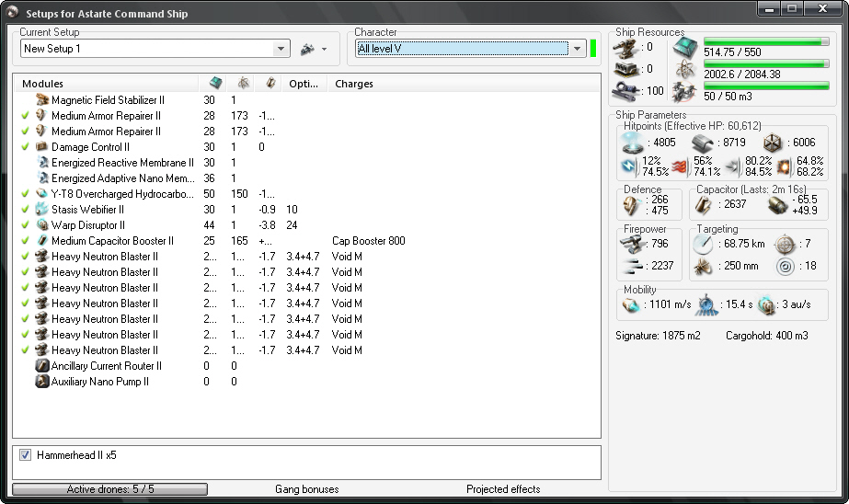This screenshot has width=849, height=504.
Task: Click the ship setup tools icon
Action: [x=307, y=50]
